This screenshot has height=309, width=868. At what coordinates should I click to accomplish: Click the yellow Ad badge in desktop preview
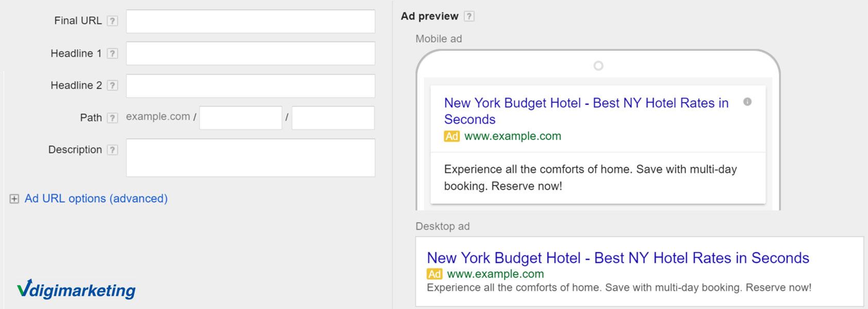point(435,273)
